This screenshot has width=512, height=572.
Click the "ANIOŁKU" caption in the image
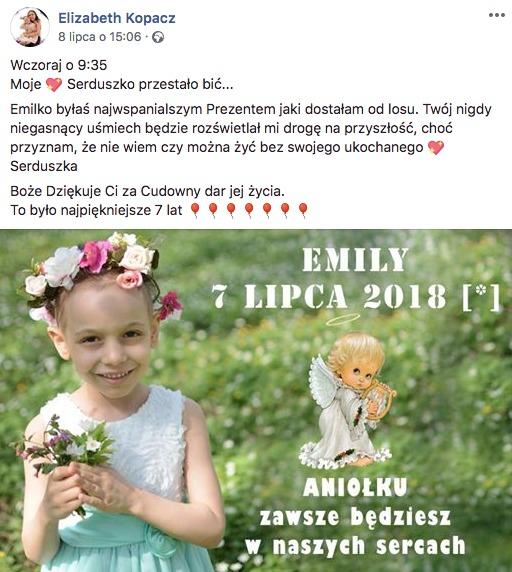(x=355, y=487)
